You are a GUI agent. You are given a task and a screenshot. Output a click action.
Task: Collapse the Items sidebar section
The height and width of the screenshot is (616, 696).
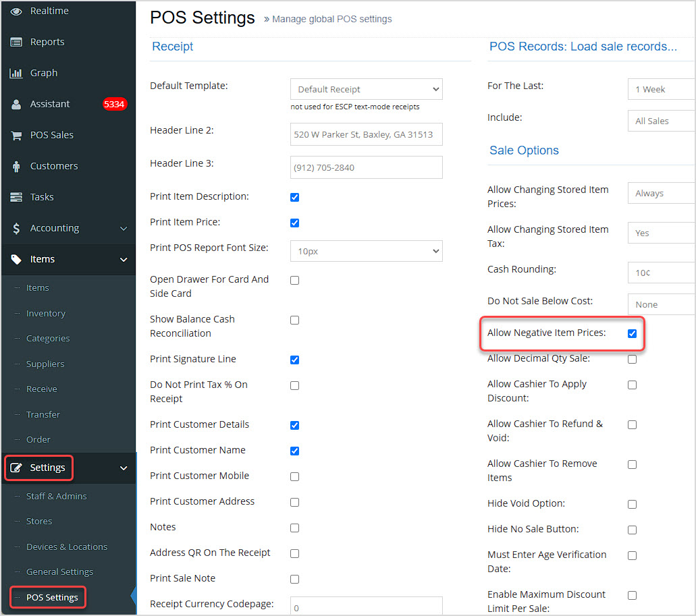pyautogui.click(x=123, y=258)
